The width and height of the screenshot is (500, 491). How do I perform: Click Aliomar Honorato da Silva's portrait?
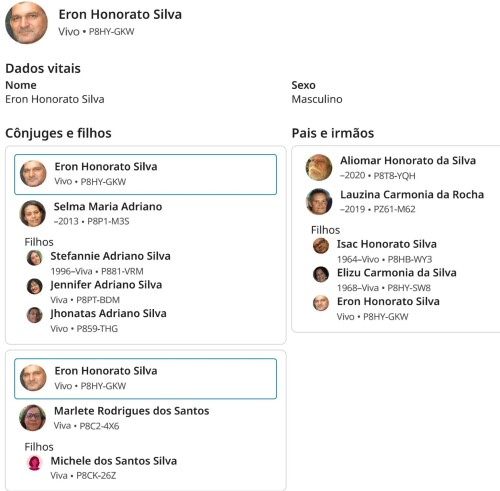[x=319, y=167]
